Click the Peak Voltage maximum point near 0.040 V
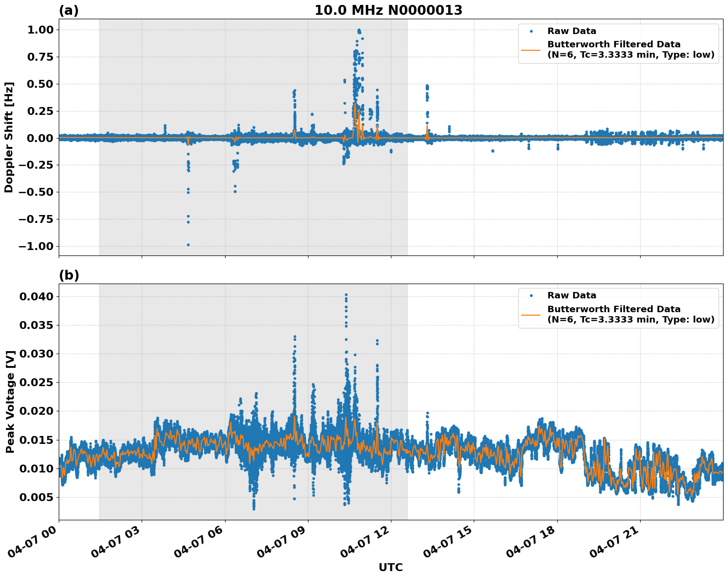This screenshot has height=578, width=728. click(x=347, y=294)
